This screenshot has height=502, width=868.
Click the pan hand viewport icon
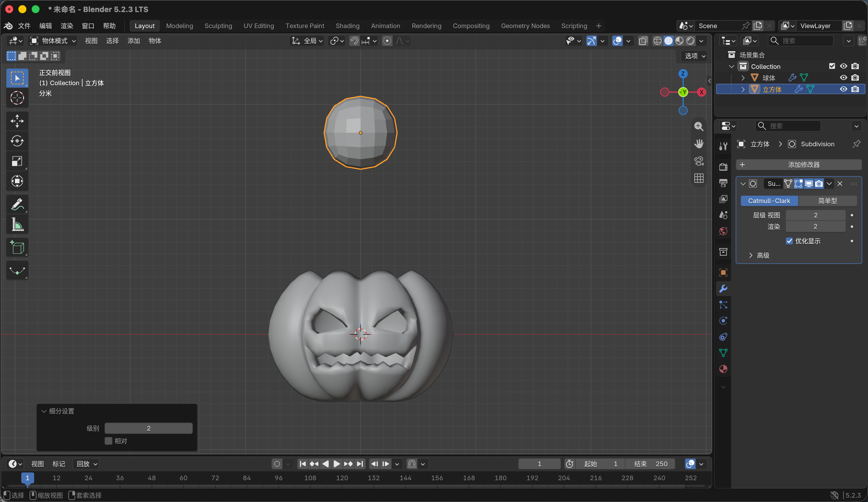[699, 144]
